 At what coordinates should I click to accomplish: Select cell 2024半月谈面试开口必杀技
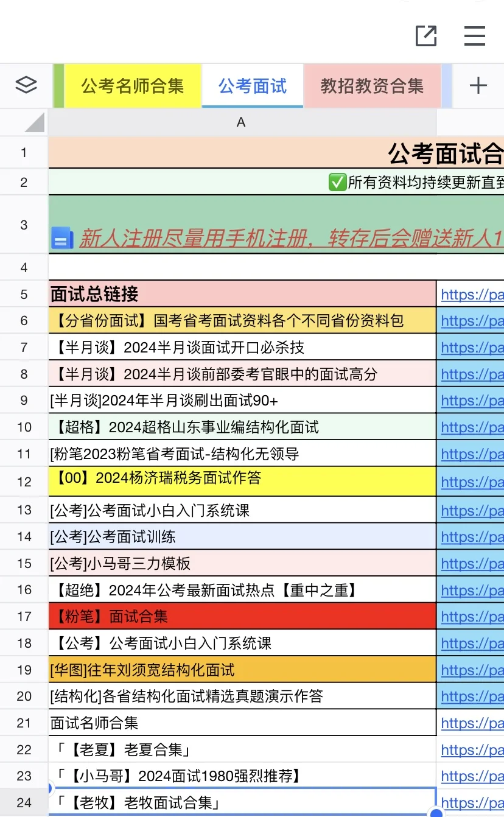(x=242, y=348)
